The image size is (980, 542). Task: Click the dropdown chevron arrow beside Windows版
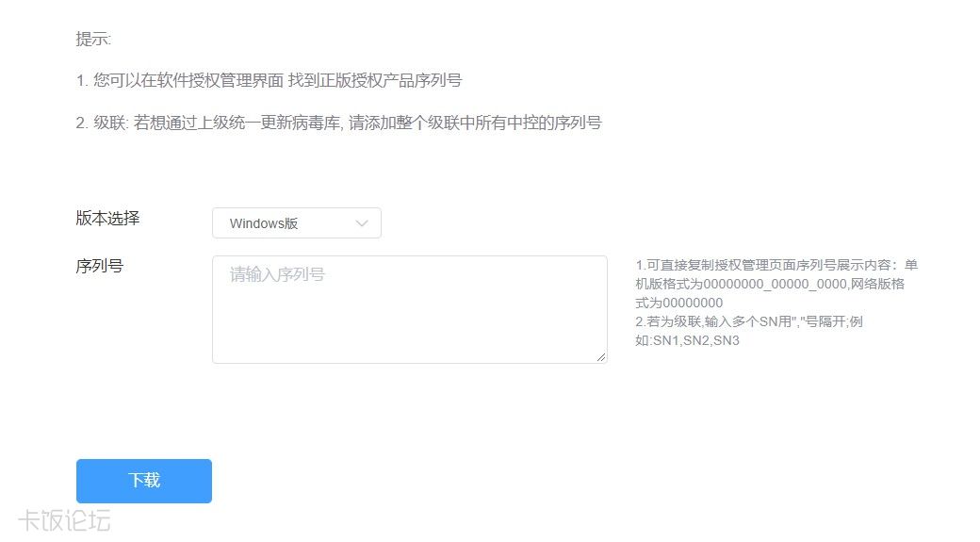[361, 223]
